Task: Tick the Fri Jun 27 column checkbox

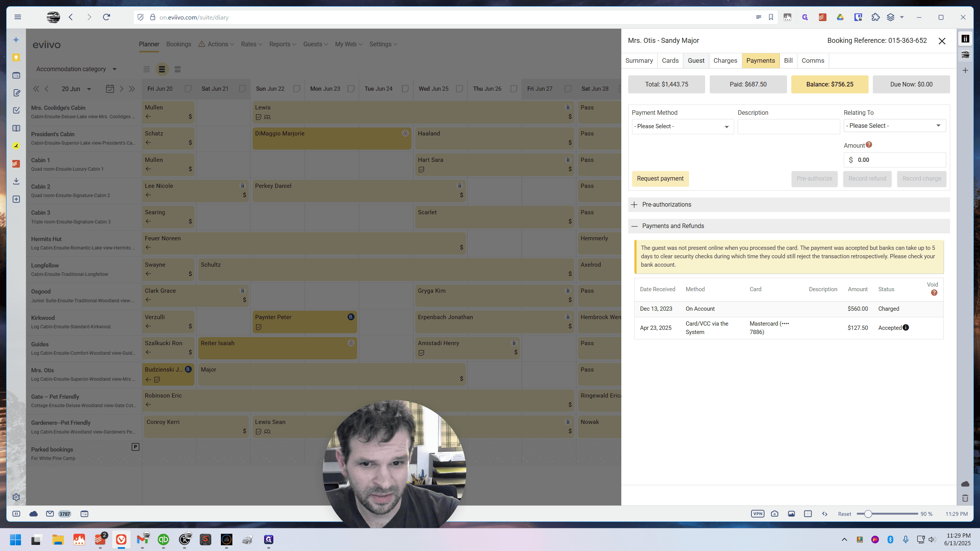Action: pyautogui.click(x=568, y=89)
